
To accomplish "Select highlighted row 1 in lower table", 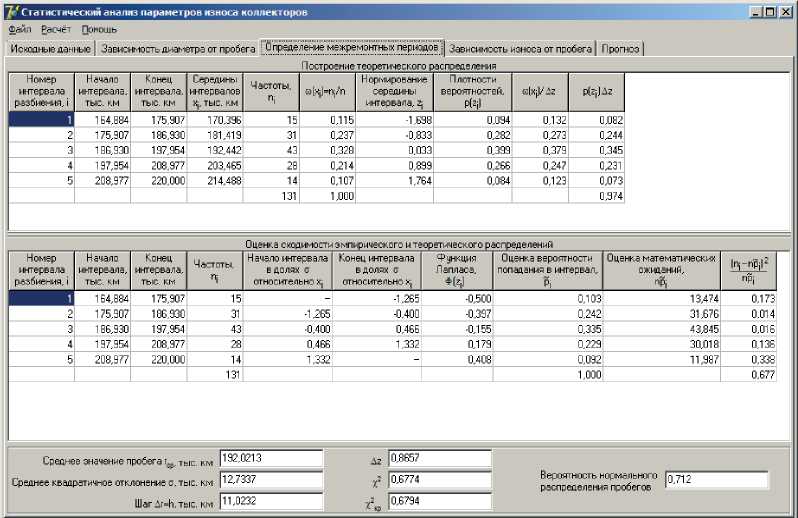I will (x=41, y=299).
